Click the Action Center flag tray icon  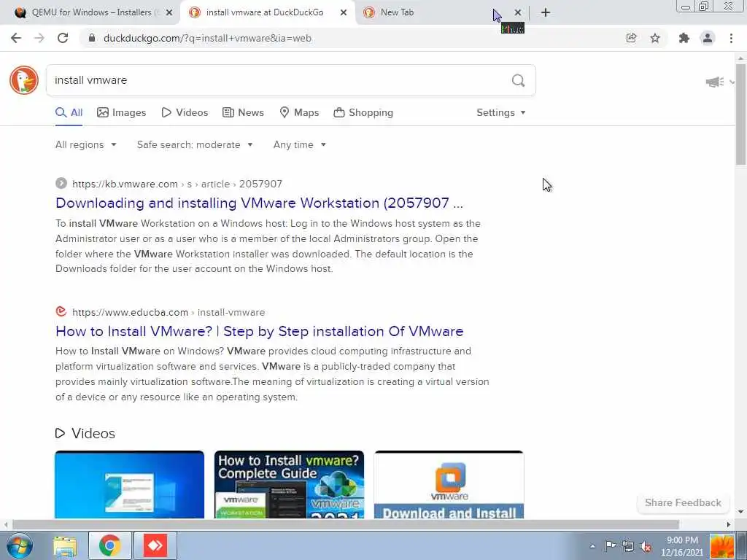point(610,546)
